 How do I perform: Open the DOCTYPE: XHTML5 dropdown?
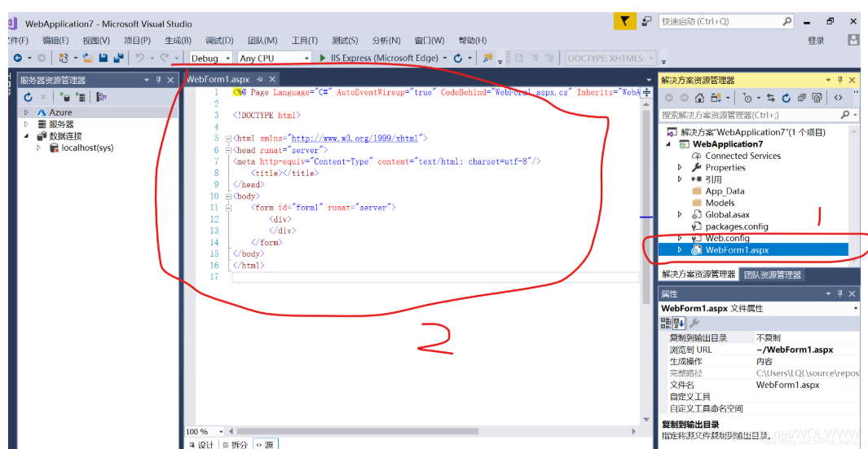coord(611,58)
